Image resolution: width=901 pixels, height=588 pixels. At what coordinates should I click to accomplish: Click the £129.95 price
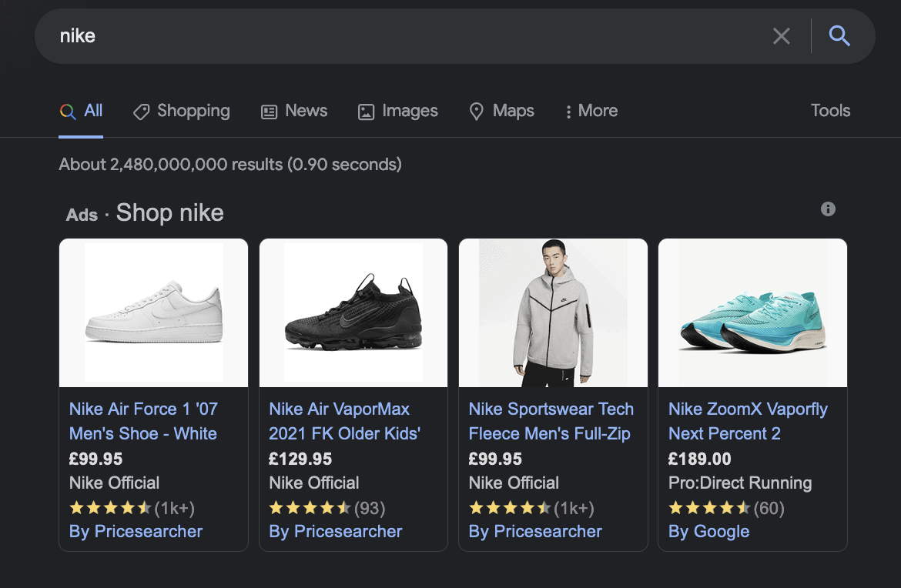click(300, 459)
